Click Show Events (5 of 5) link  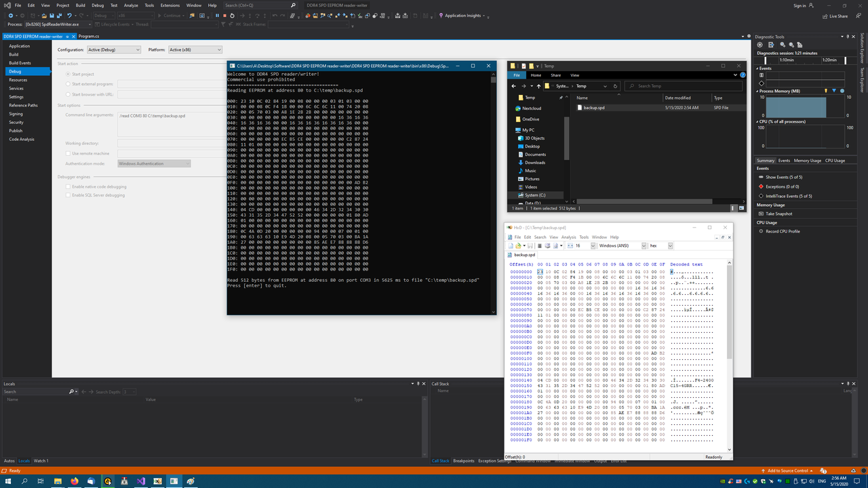785,177
